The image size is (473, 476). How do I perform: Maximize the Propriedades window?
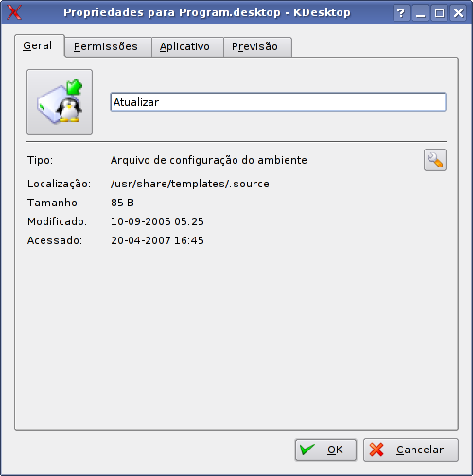(439, 13)
